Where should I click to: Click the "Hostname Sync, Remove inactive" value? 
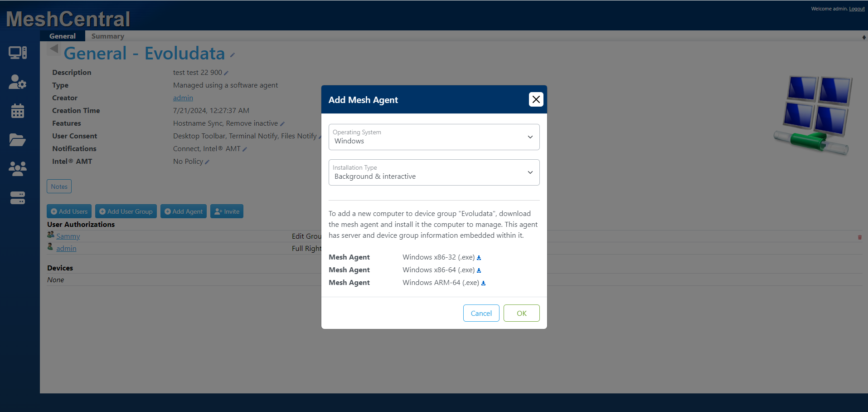point(225,123)
